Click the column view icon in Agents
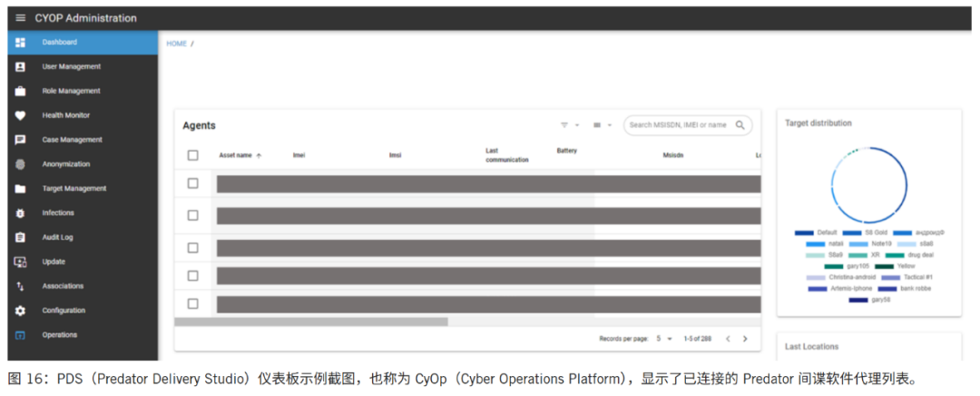 [x=597, y=125]
